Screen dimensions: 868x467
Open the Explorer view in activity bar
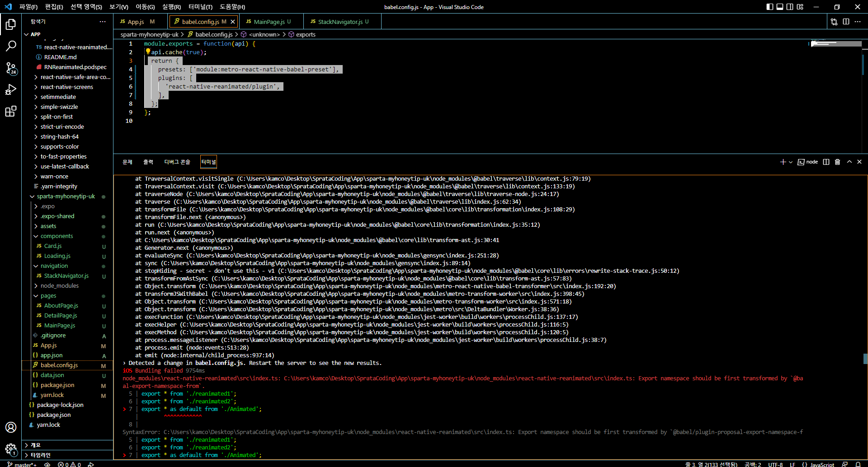(x=11, y=24)
